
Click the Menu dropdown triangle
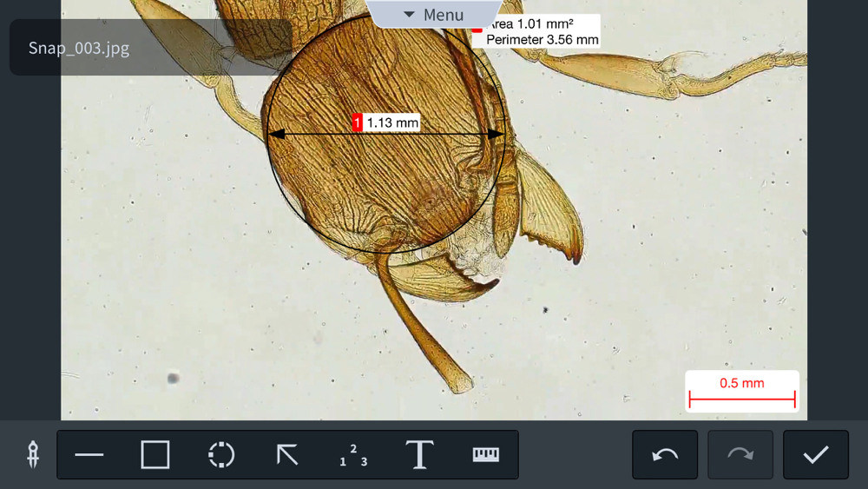point(409,15)
